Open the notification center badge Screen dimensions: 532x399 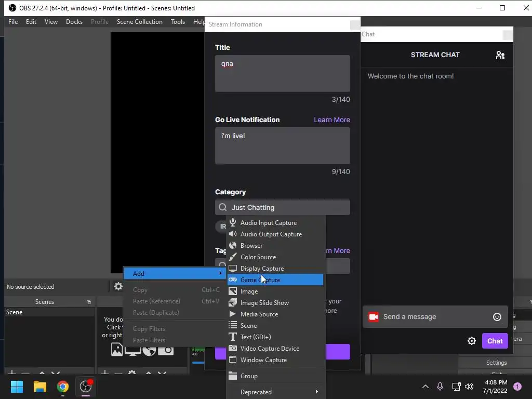pos(517,387)
